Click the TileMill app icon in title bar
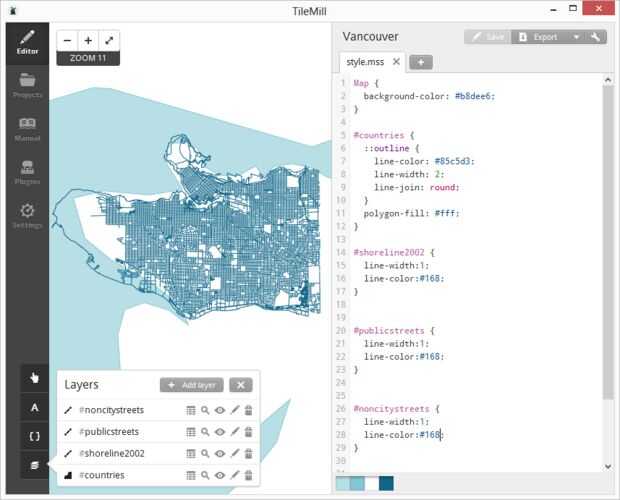Image resolution: width=620 pixels, height=500 pixels. [13, 11]
